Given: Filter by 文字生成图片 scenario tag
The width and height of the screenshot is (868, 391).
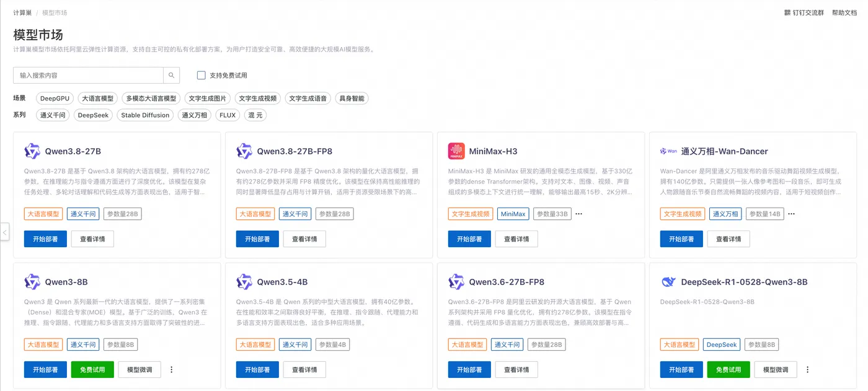Looking at the screenshot, I should pos(208,99).
